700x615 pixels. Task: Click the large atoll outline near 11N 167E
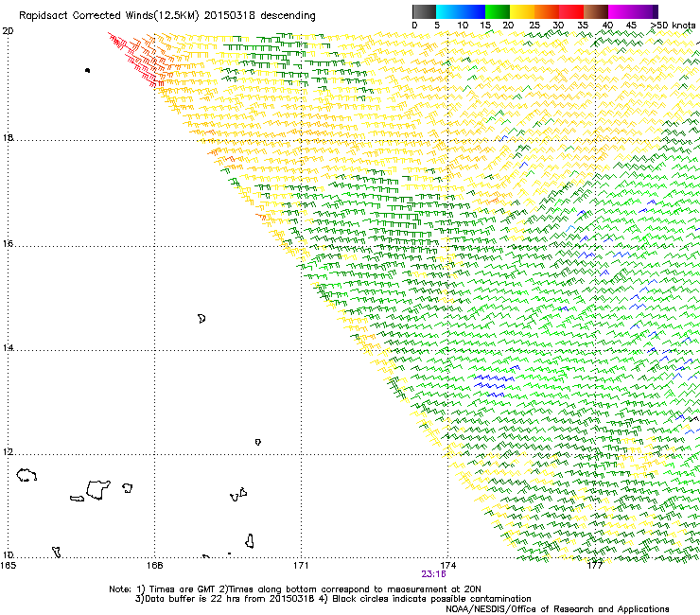pos(98,489)
